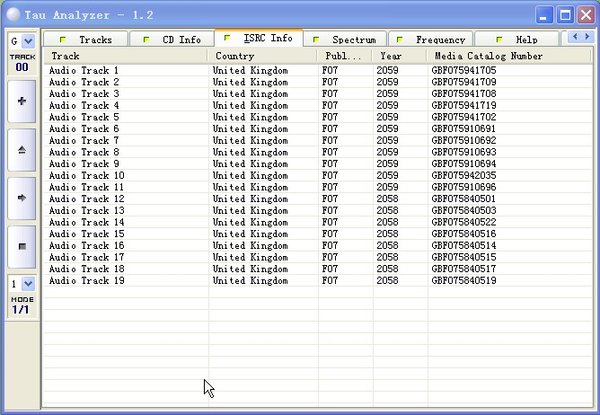Select the Audio Track 8 row

[318, 152]
